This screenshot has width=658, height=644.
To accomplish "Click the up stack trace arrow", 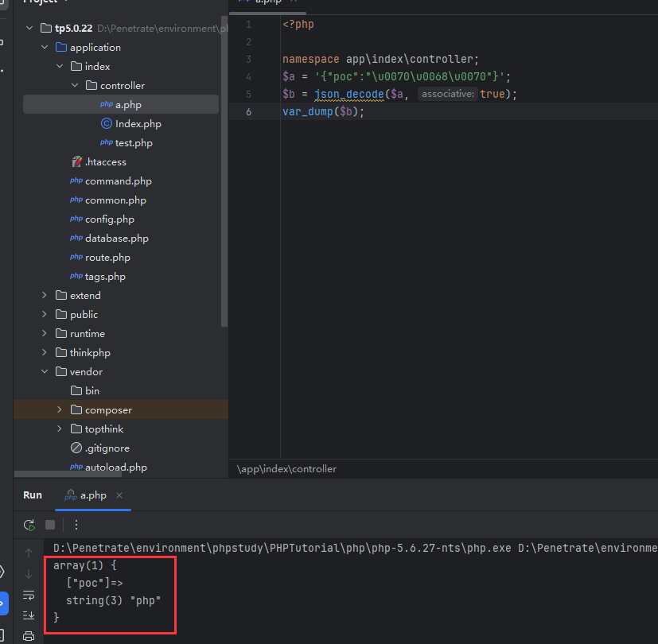I will pyautogui.click(x=29, y=553).
